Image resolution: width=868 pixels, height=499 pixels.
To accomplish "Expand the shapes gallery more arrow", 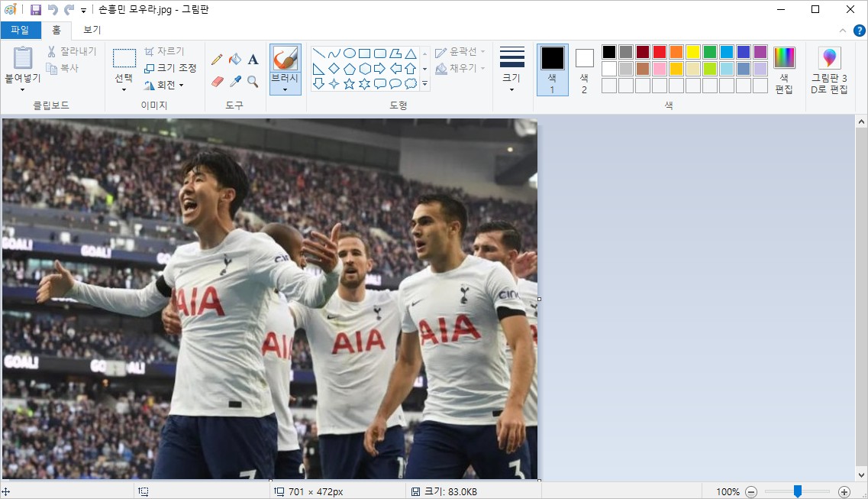I will (424, 84).
